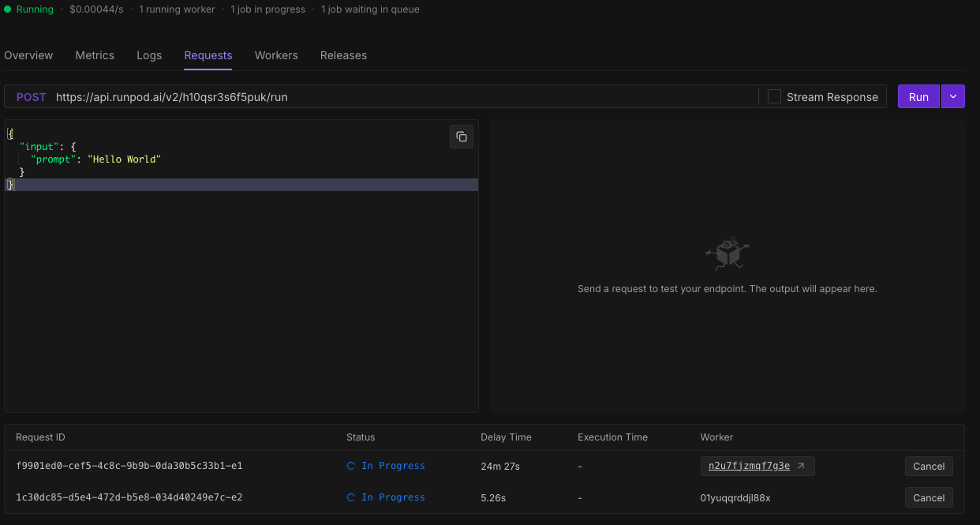Open the Metrics tab
The height and width of the screenshot is (525, 980).
[95, 55]
